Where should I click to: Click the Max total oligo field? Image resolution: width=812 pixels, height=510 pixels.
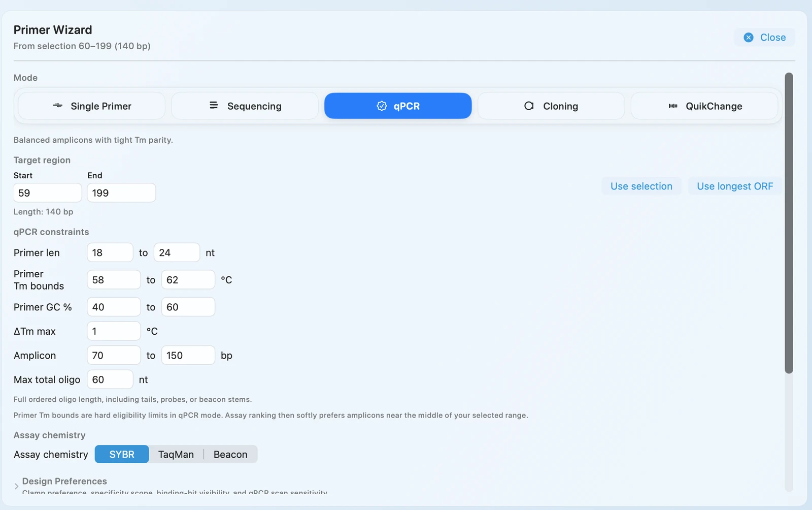[x=110, y=379]
